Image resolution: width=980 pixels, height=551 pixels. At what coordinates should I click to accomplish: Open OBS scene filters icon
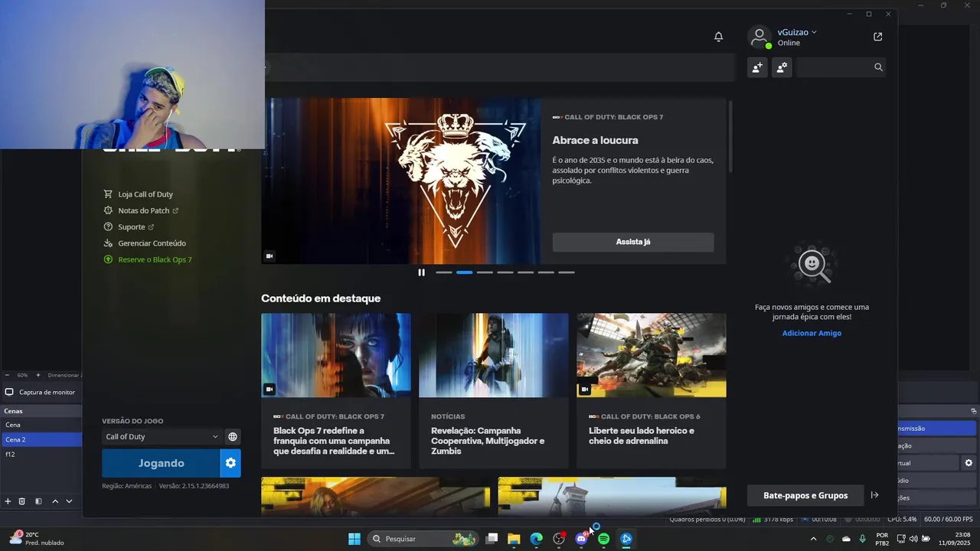pos(38,501)
